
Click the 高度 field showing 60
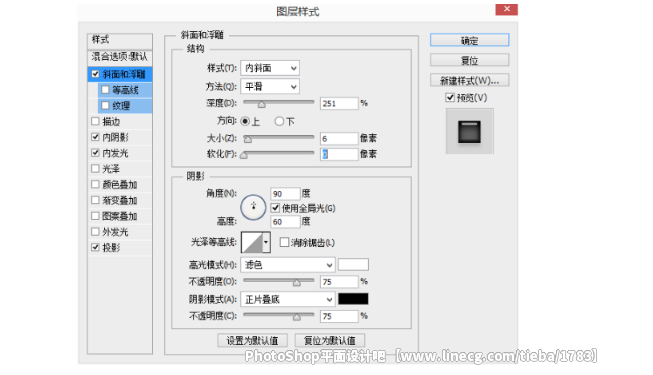285,222
